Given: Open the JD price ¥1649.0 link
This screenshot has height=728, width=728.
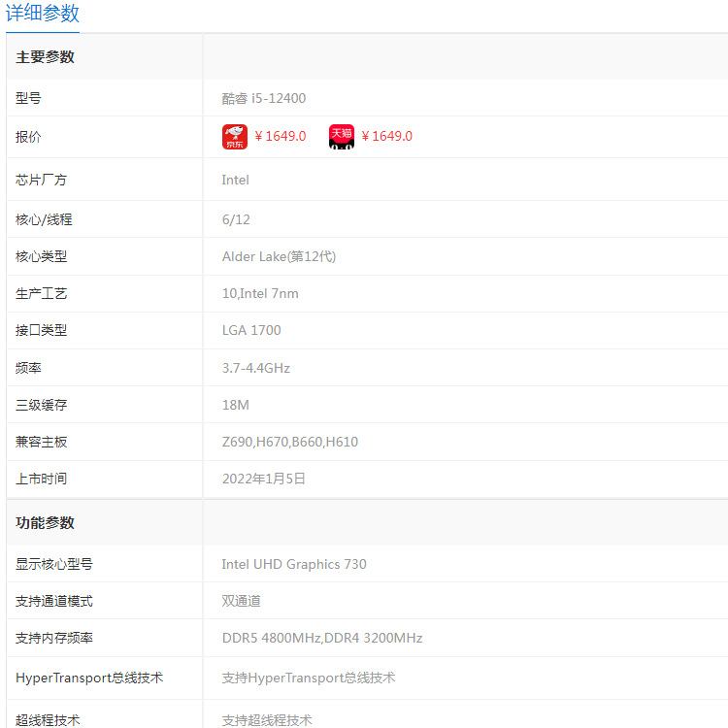Looking at the screenshot, I should point(281,136).
